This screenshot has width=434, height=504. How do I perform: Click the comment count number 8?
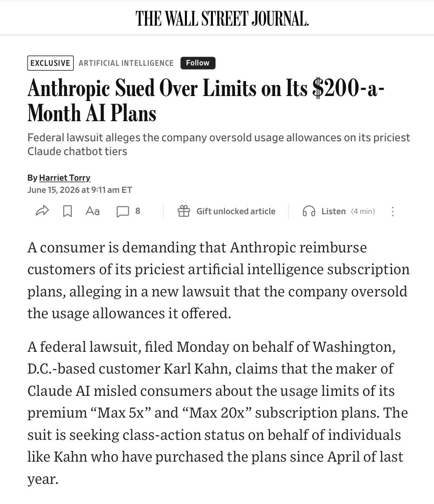point(138,211)
